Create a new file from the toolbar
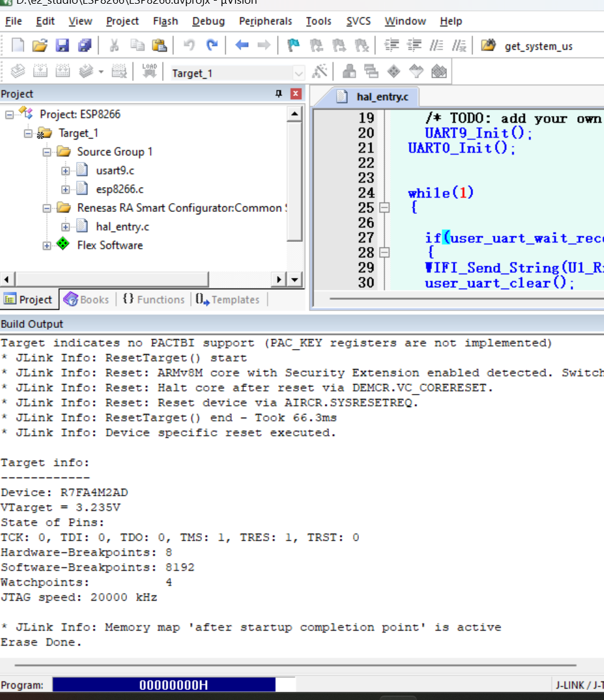This screenshot has width=604, height=700. tap(17, 45)
